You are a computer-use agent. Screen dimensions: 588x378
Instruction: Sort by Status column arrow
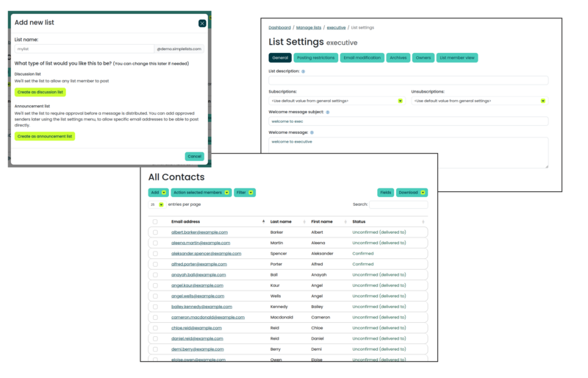point(423,222)
